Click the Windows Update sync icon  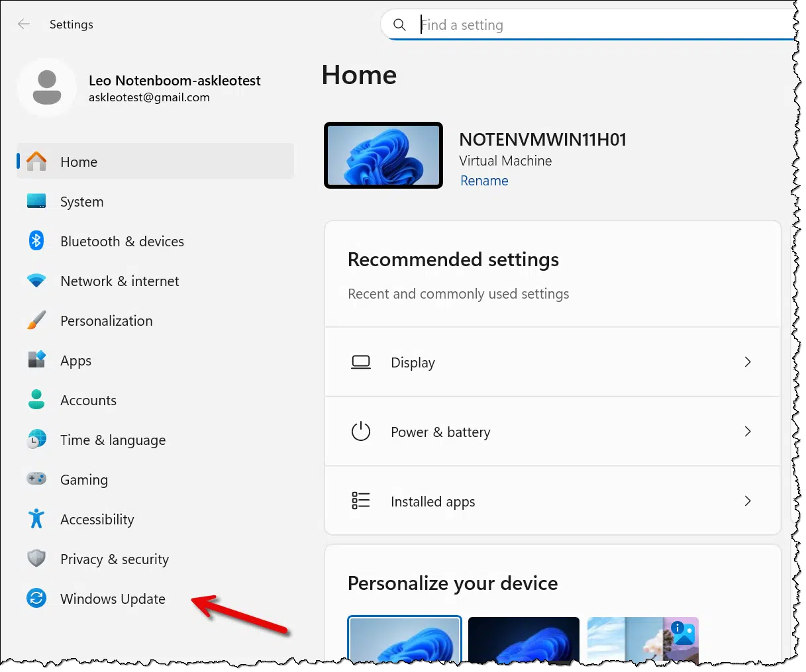[36, 599]
